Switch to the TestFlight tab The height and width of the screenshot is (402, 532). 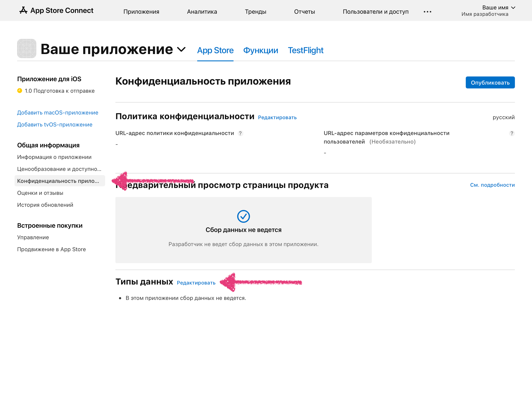pos(306,50)
